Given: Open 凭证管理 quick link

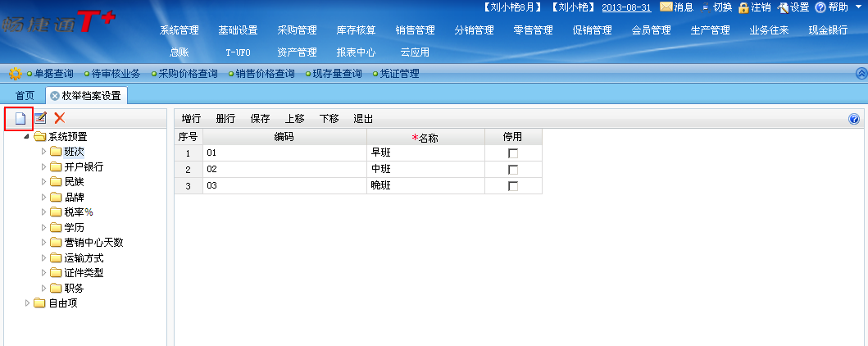Looking at the screenshot, I should tap(399, 74).
